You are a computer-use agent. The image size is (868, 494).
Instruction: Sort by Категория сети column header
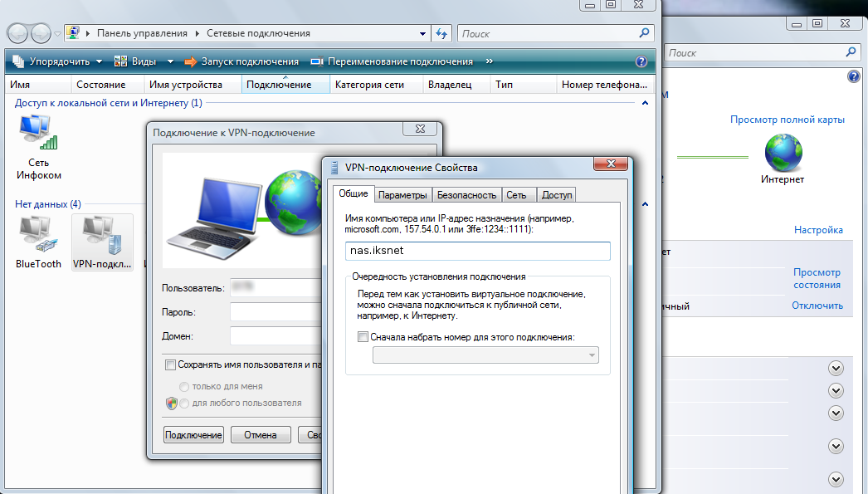(377, 85)
